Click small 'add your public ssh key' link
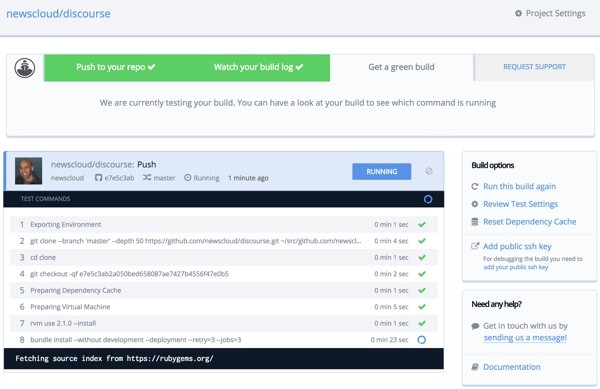The height and width of the screenshot is (389, 600). point(516,267)
